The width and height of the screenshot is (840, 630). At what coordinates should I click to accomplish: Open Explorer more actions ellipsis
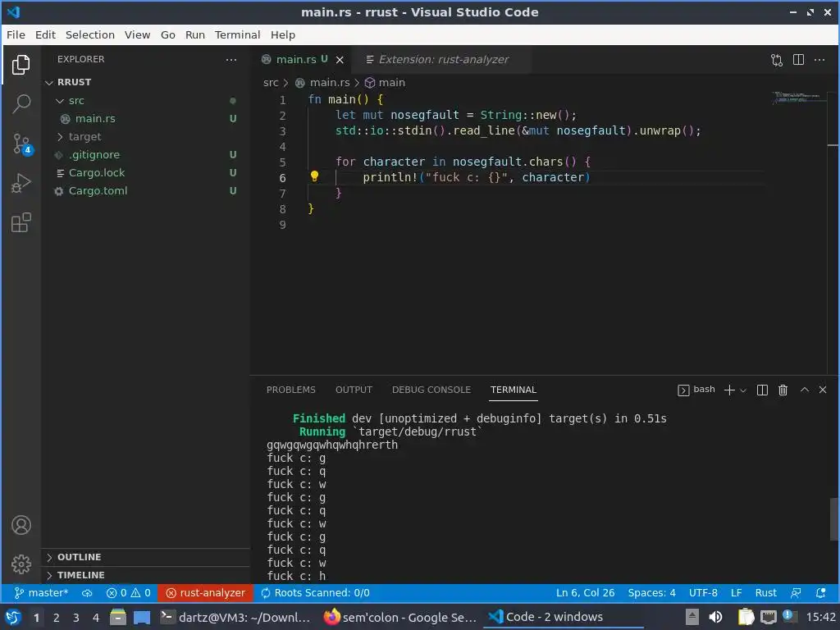coord(231,59)
